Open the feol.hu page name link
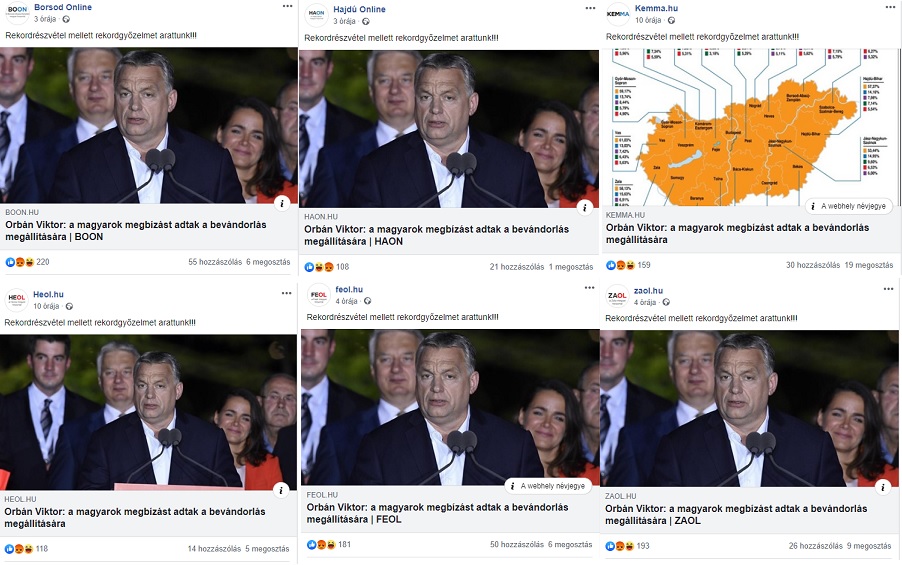902x565 pixels. [349, 289]
